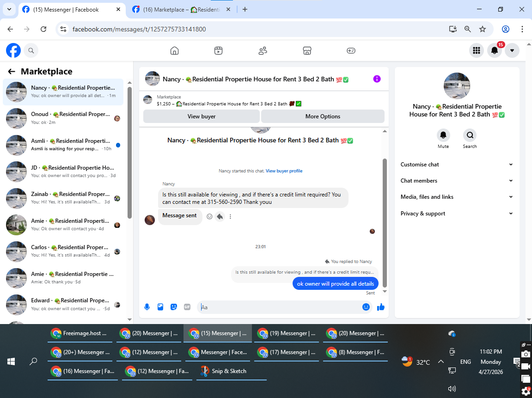The height and width of the screenshot is (398, 532).
Task: Open Chrome zoom magnifier icon
Action: click(468, 29)
